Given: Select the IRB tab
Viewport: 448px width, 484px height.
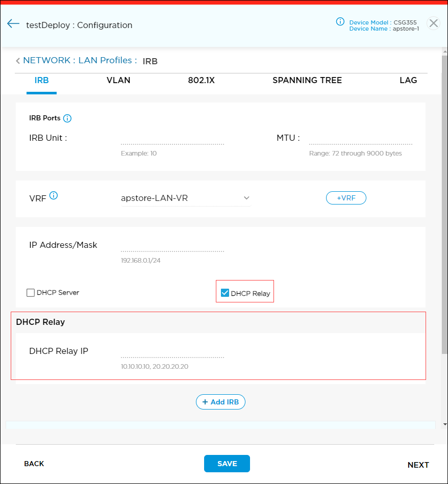Looking at the screenshot, I should (x=41, y=80).
